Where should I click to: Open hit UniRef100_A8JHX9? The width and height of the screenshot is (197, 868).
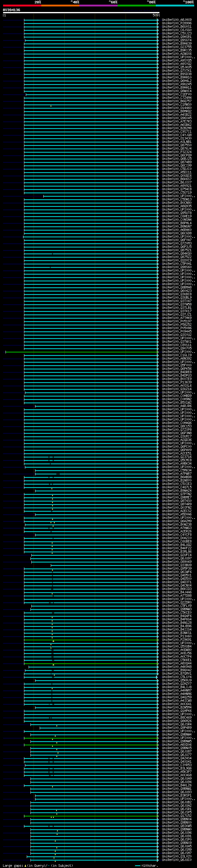point(176,20)
